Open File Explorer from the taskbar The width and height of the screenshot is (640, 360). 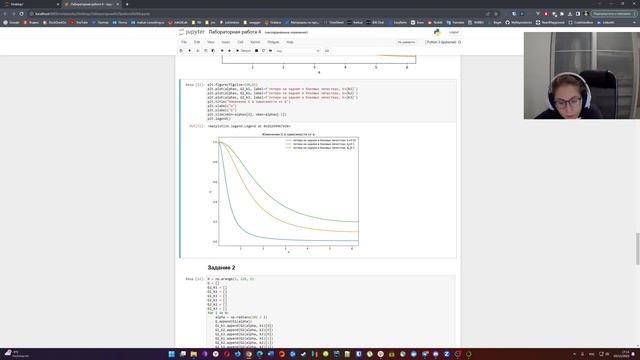194,354
